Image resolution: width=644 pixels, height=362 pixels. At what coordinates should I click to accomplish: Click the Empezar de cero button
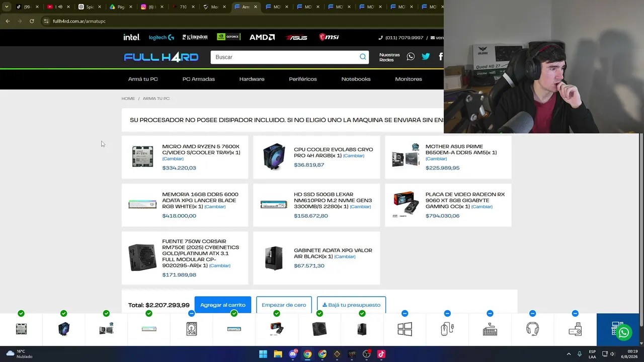click(x=284, y=305)
